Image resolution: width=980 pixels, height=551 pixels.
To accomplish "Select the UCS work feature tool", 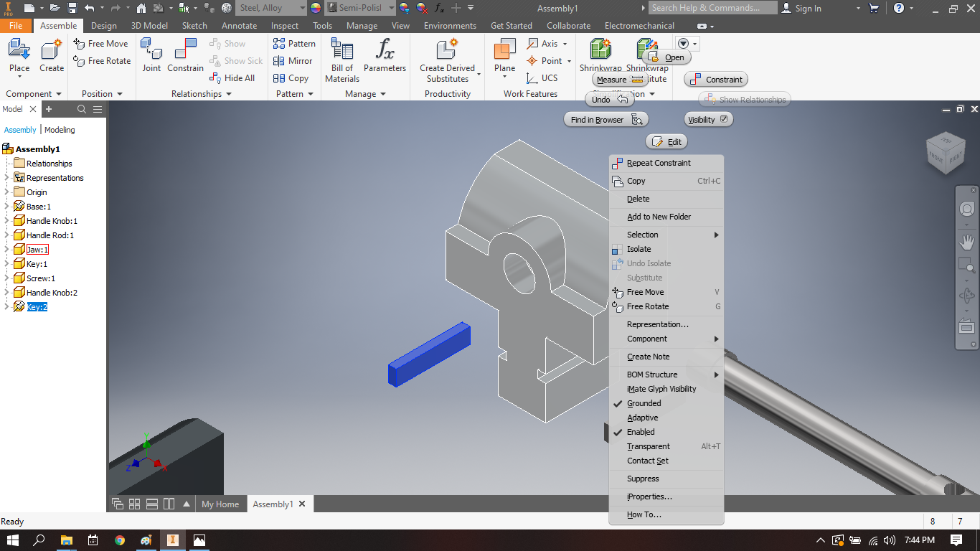I will coord(543,77).
